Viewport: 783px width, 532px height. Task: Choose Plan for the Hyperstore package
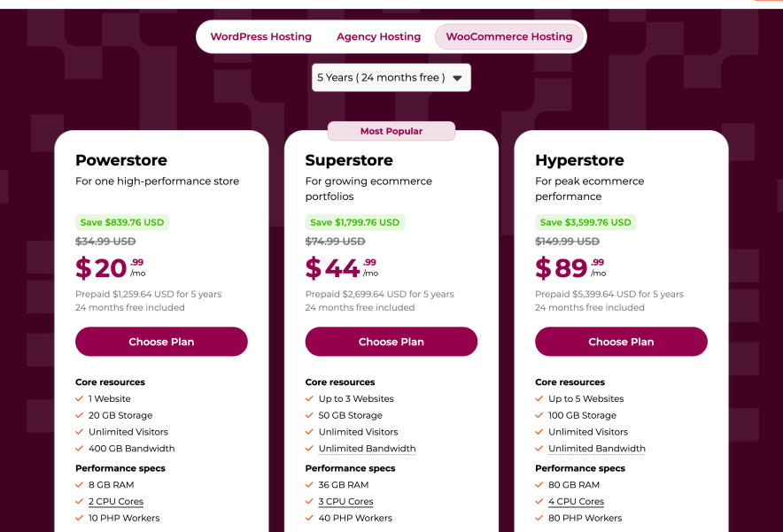point(620,341)
